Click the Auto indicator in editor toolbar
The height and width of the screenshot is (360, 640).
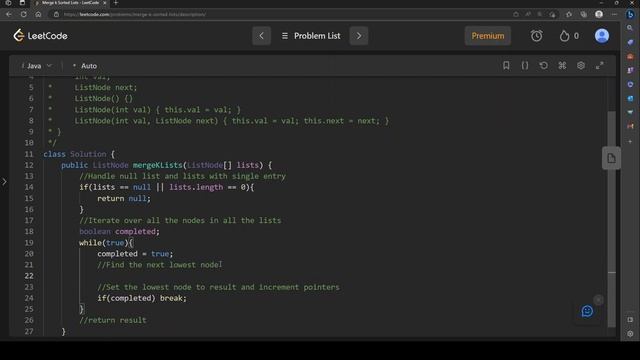[x=85, y=66]
